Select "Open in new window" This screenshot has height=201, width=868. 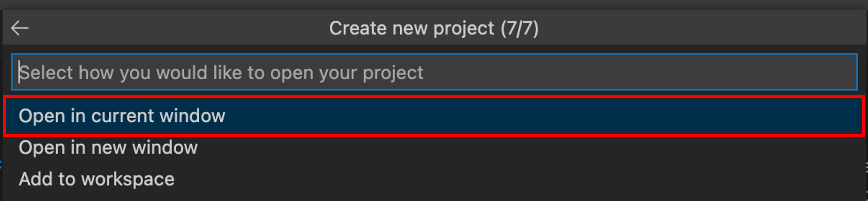(108, 147)
